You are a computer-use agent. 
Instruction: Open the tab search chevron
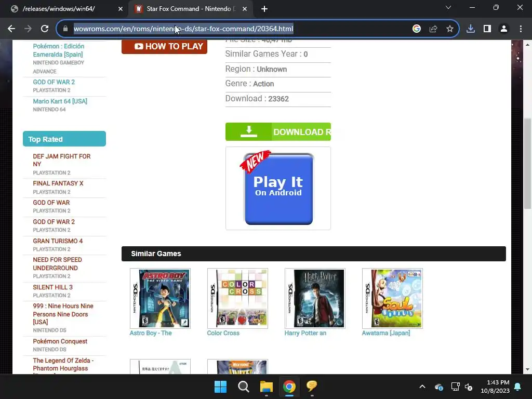pyautogui.click(x=448, y=7)
